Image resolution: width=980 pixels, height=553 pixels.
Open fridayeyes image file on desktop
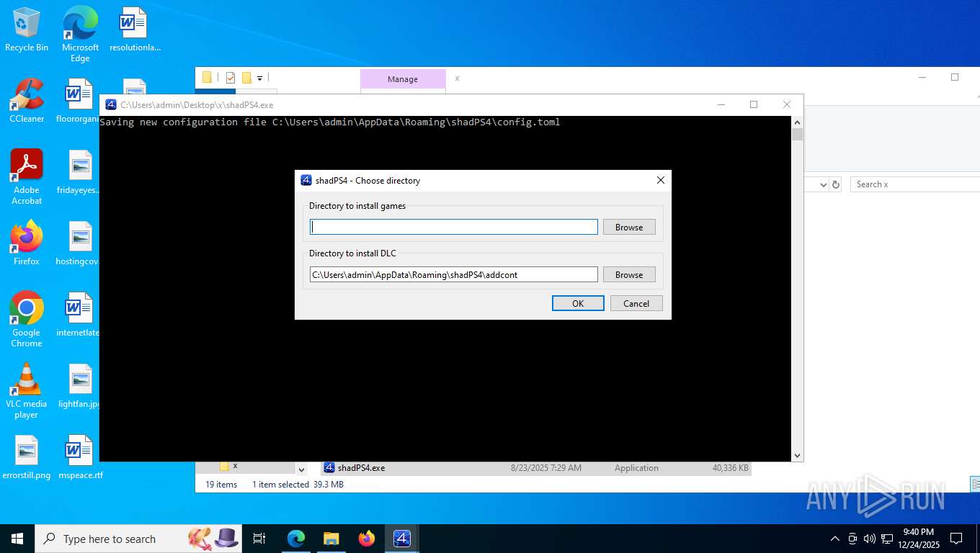78,172
